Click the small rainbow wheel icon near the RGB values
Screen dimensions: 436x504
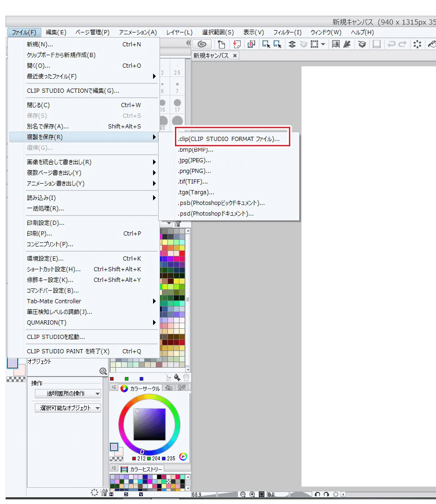point(183,458)
